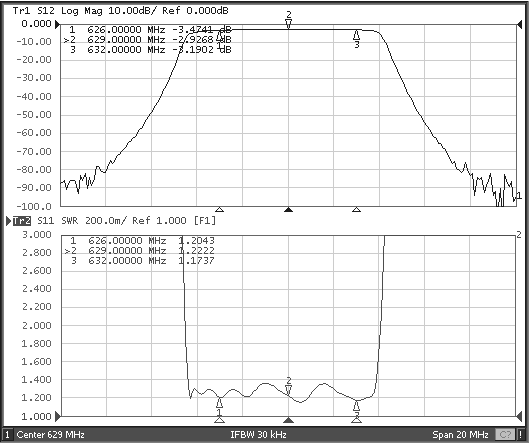
Task: Click hollow marker 1 indicator below S12 plot
Action: [220, 210]
